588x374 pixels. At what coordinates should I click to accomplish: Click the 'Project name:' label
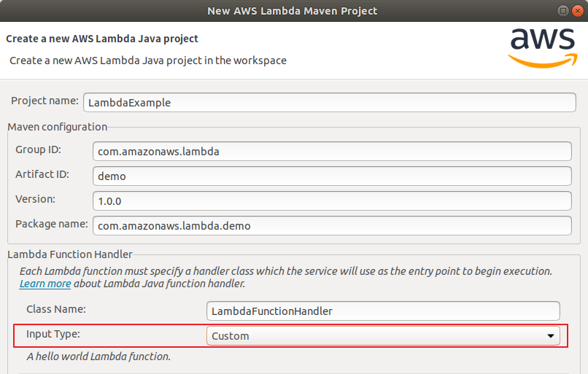click(x=45, y=101)
